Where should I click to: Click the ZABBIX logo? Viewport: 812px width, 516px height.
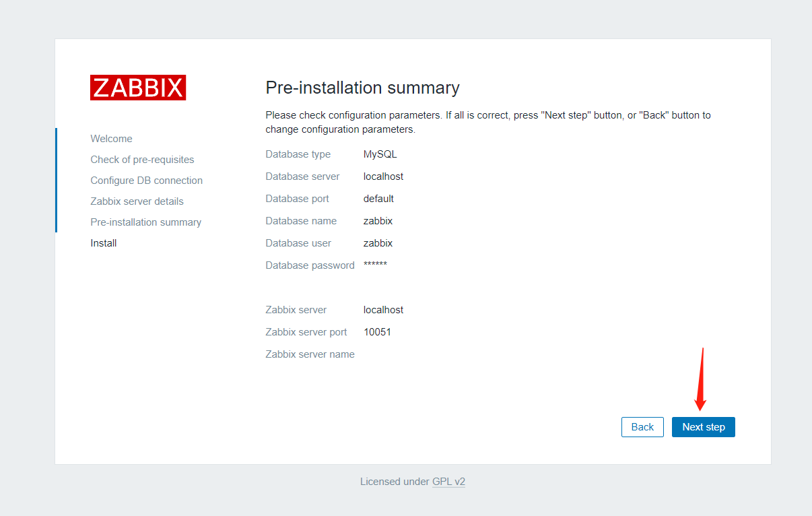pos(138,88)
